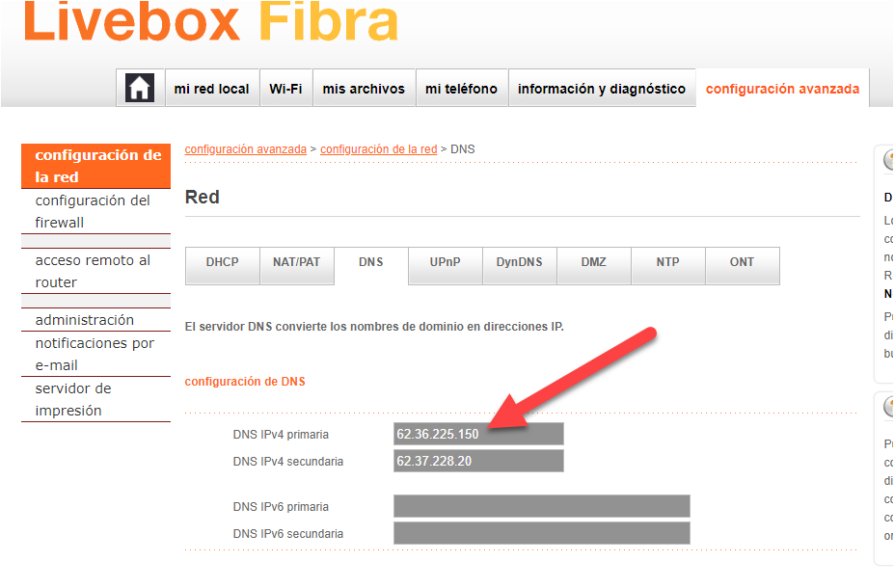This screenshot has width=894, height=588.
Task: Click the 'DNS IPv4 primaria' label
Action: 281,434
